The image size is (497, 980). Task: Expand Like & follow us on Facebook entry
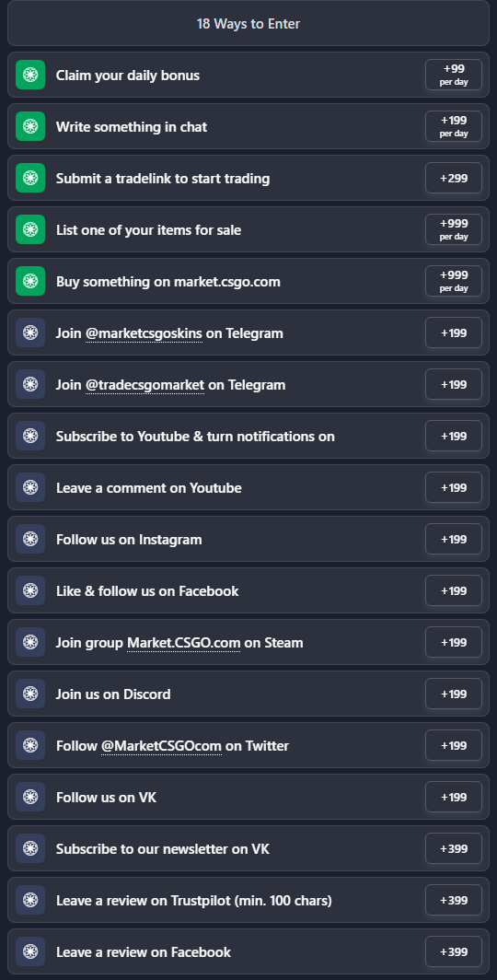click(x=248, y=590)
